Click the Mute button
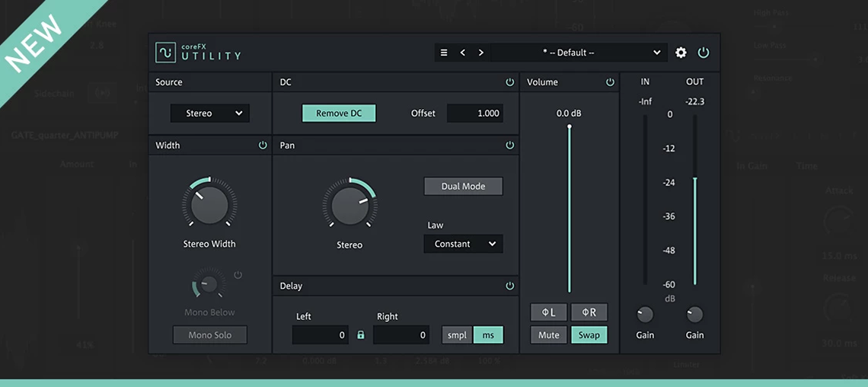This screenshot has width=868, height=387. (548, 335)
